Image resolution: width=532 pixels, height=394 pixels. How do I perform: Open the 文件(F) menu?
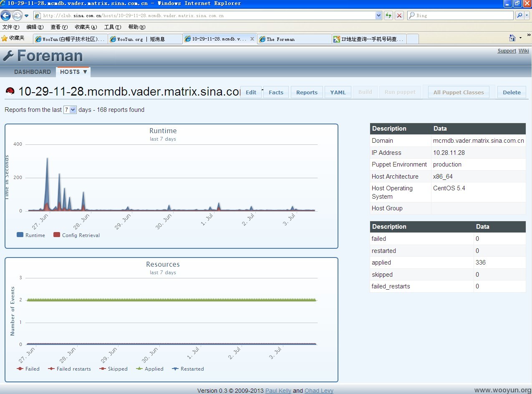click(x=11, y=27)
